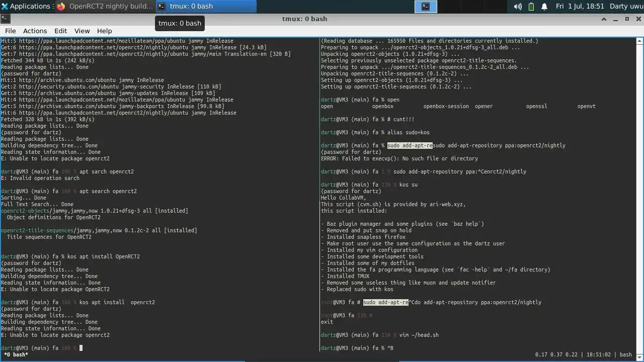Open the terminal window menu icon in title bar

pos(5,19)
